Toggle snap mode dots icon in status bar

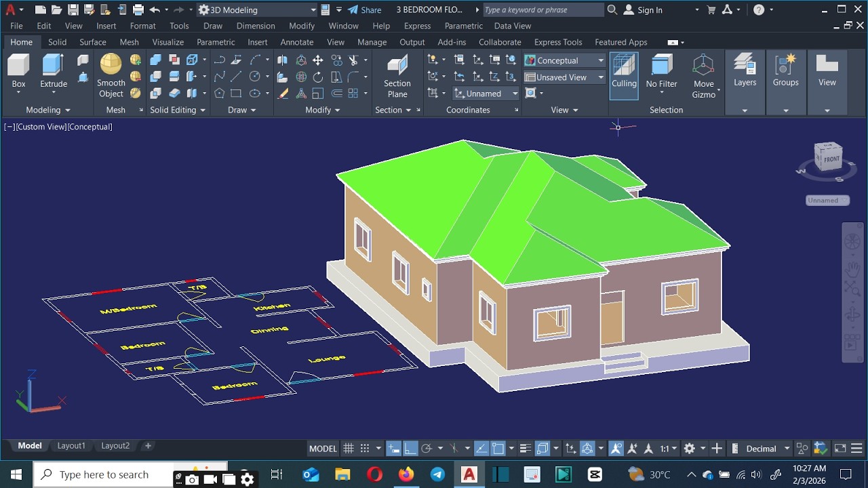point(365,449)
